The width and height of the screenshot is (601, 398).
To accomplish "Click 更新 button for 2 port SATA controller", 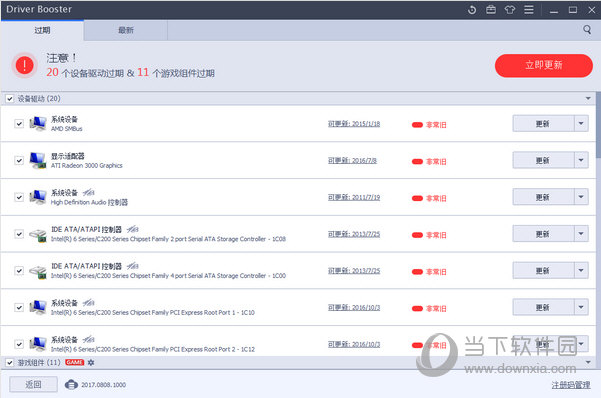I will tap(543, 234).
